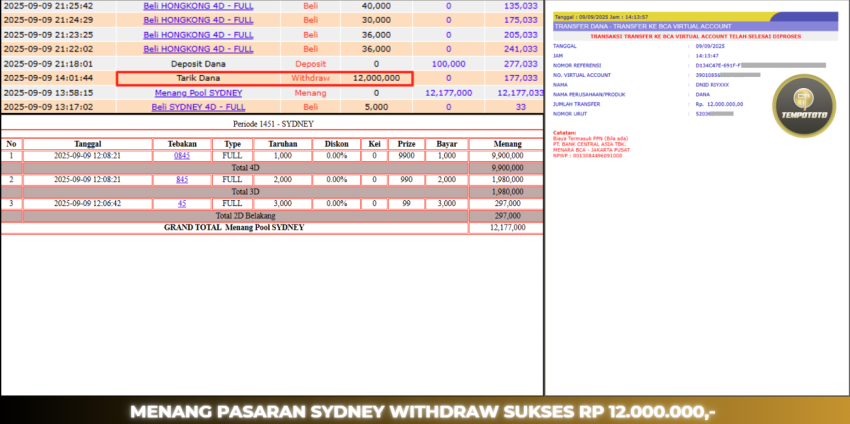The image size is (850, 424).
Task: Open the 21:23:25 Beli HONGKONG 4D - FULL link
Action: (198, 35)
